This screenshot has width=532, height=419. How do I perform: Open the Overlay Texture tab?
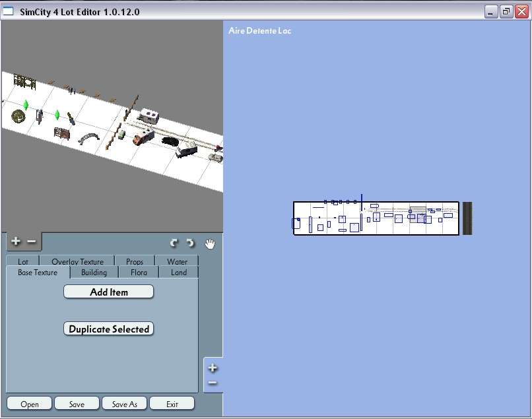coord(77,261)
